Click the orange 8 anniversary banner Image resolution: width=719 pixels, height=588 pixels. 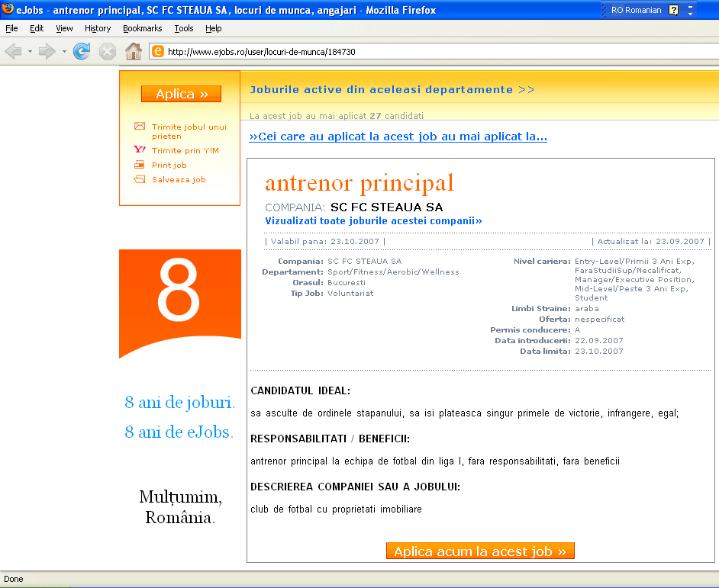(x=180, y=304)
